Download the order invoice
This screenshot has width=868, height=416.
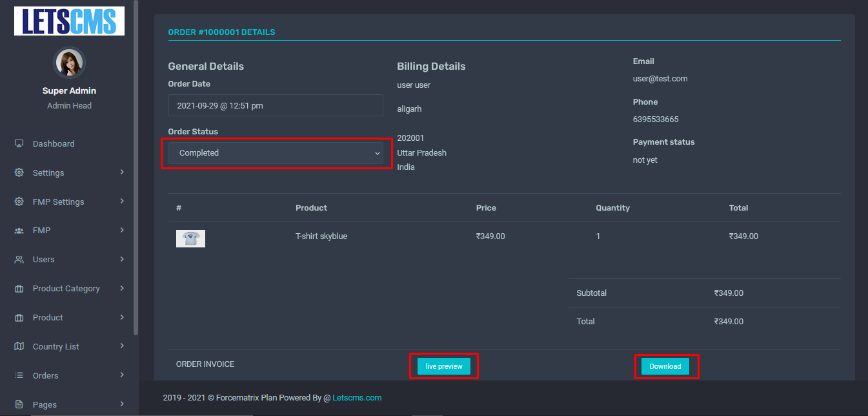pos(665,366)
